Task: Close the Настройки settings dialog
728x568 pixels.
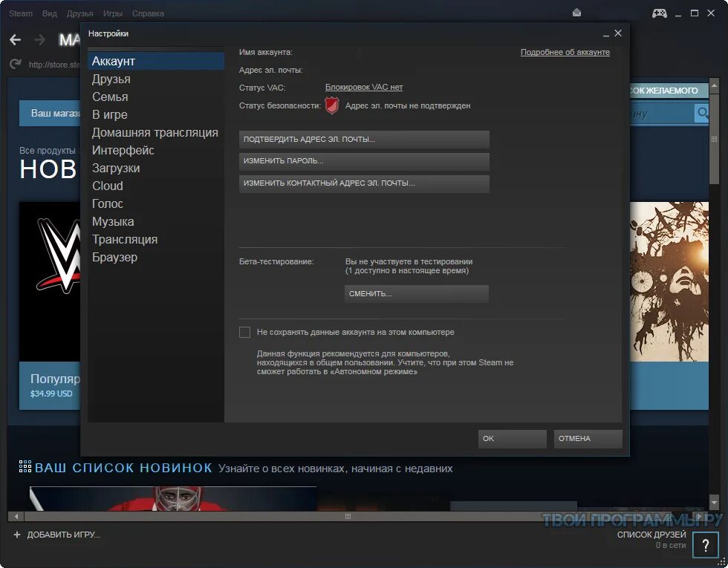Action: 618,33
